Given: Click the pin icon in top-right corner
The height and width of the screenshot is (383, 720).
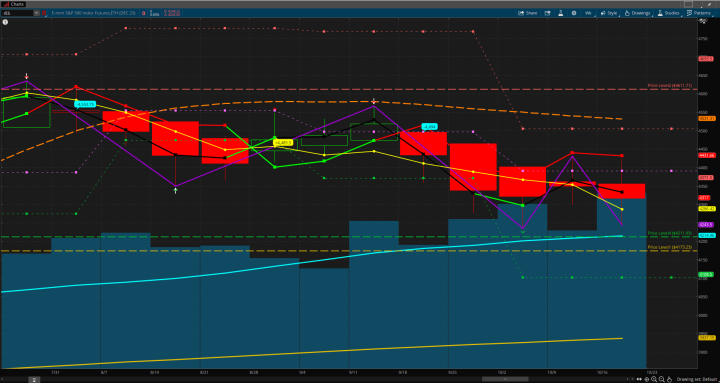Looking at the screenshot, I should (709, 5).
